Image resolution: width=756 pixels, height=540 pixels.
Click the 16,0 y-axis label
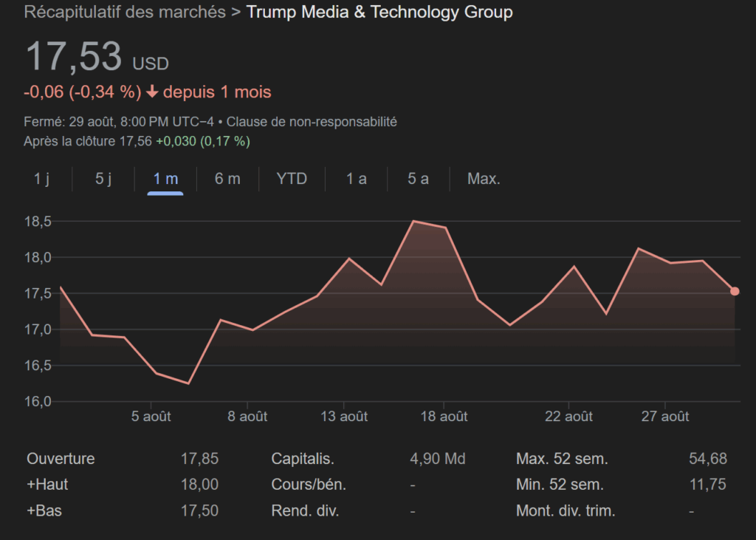click(38, 402)
